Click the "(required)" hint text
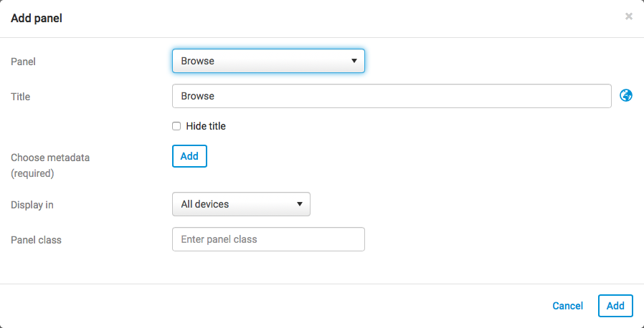Image resolution: width=644 pixels, height=328 pixels. coord(32,173)
